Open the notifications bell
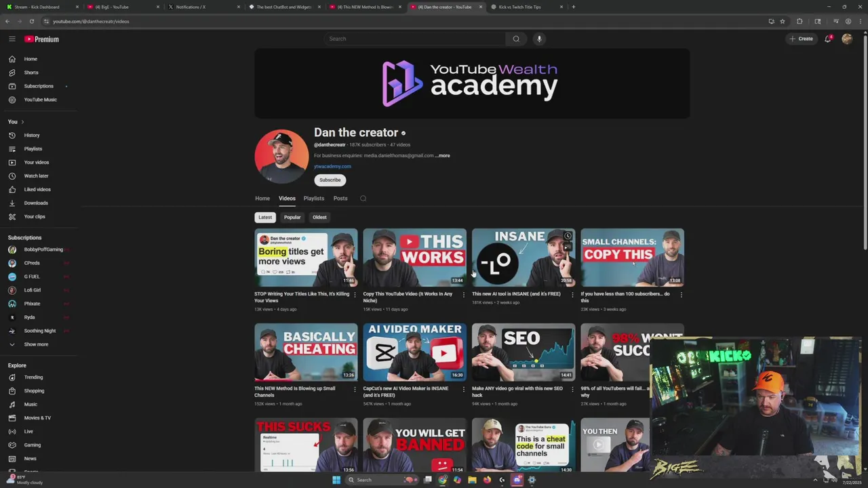This screenshot has width=868, height=488. (827, 39)
